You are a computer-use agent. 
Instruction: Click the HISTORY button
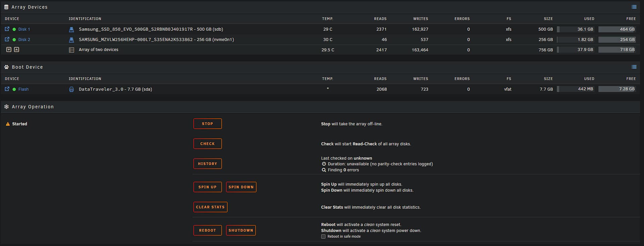point(207,164)
